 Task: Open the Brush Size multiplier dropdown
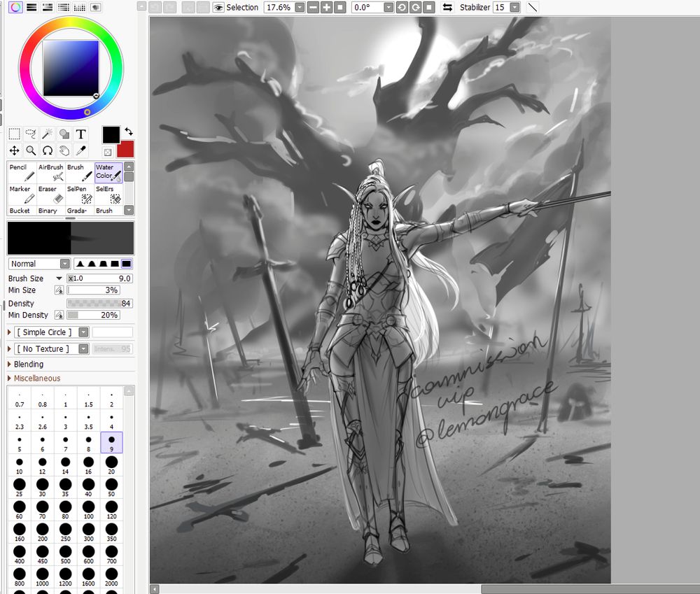(59, 278)
